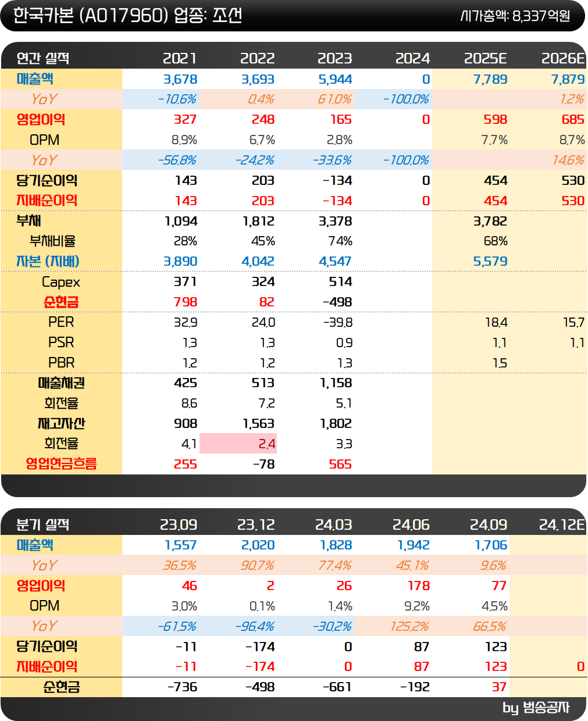Click the 부채 value 3,378

coord(335,221)
